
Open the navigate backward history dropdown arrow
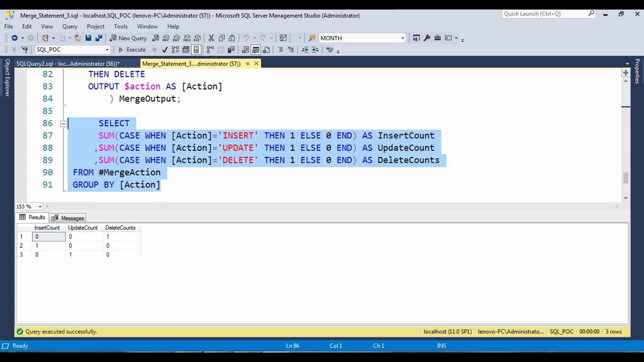[x=23, y=38]
